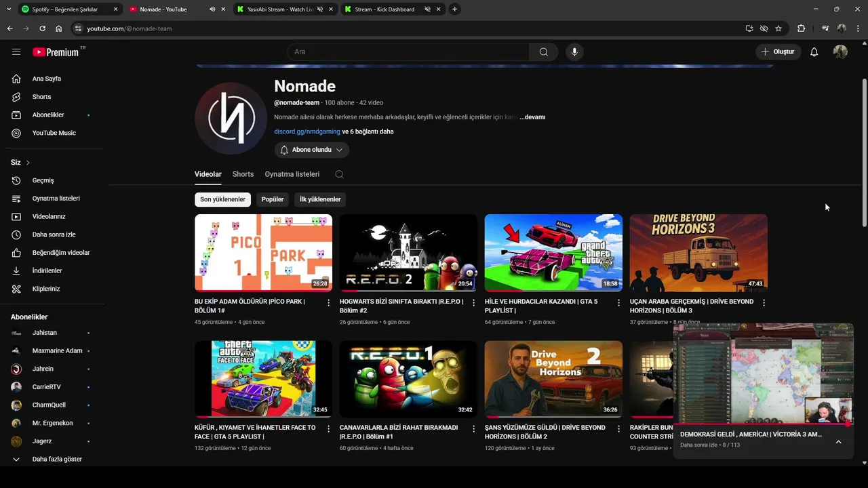Screen dimensions: 868x488
Task: Open a new browser tab
Action: (454, 9)
